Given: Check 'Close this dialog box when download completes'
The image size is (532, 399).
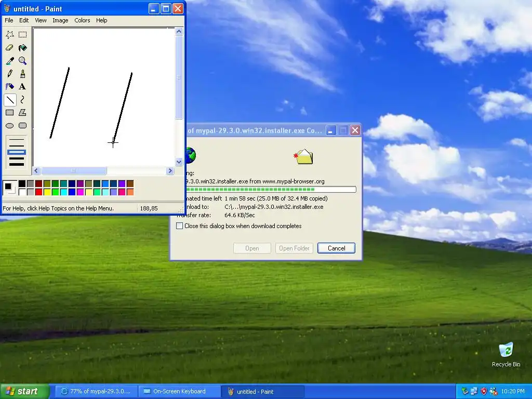Looking at the screenshot, I should (x=179, y=226).
